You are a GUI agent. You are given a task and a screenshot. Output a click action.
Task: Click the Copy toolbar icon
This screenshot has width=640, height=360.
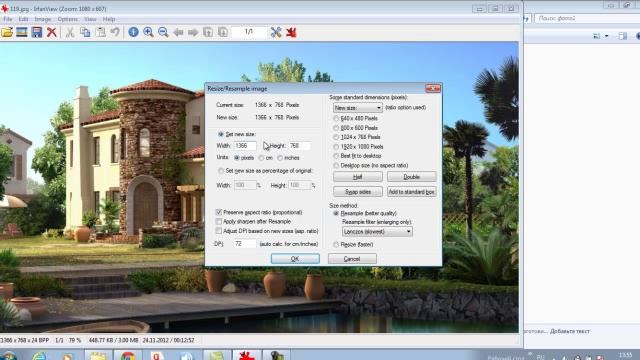(85, 32)
